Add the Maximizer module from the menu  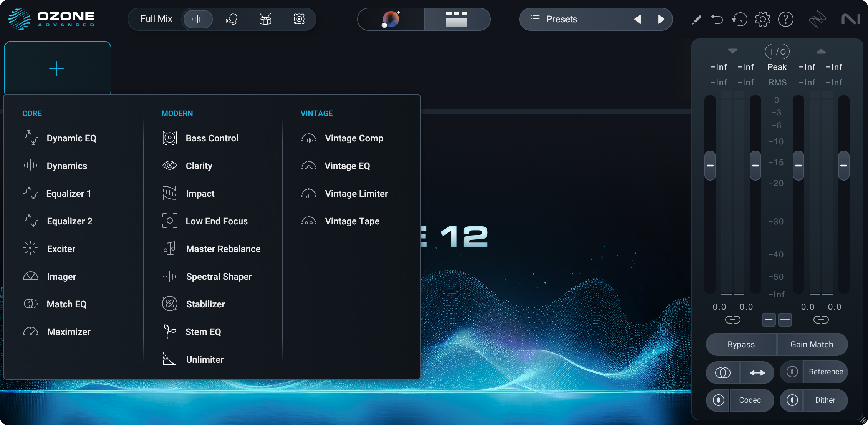tap(69, 332)
